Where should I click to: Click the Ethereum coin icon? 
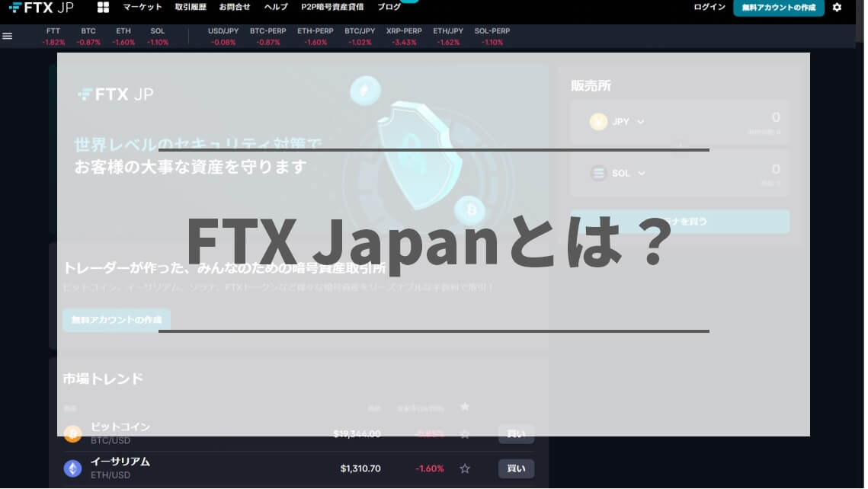[x=72, y=468]
